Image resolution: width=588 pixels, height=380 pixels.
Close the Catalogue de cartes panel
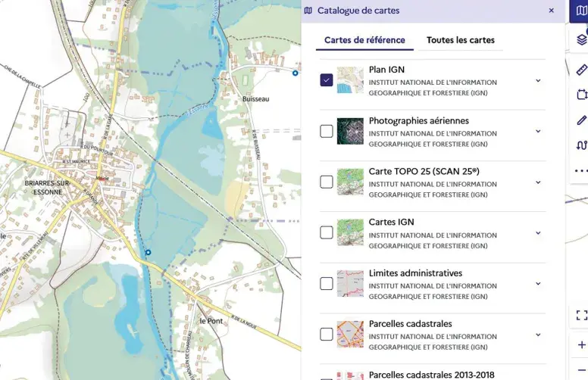551,11
